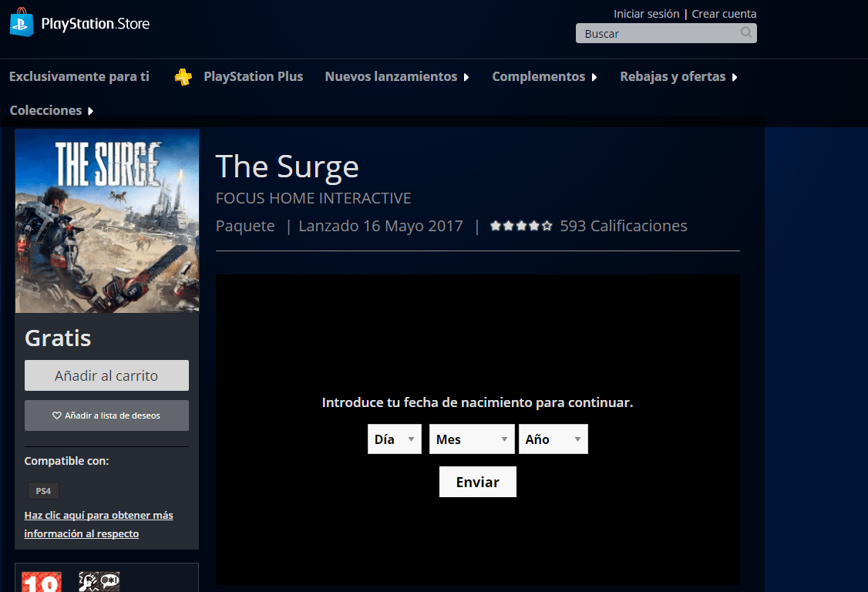The width and height of the screenshot is (868, 592).
Task: Expand the Rebajas y ofertas arrow
Action: click(735, 77)
